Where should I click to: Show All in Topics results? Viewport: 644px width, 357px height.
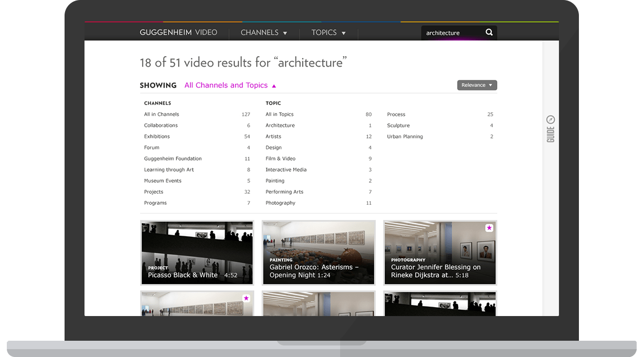click(x=279, y=114)
